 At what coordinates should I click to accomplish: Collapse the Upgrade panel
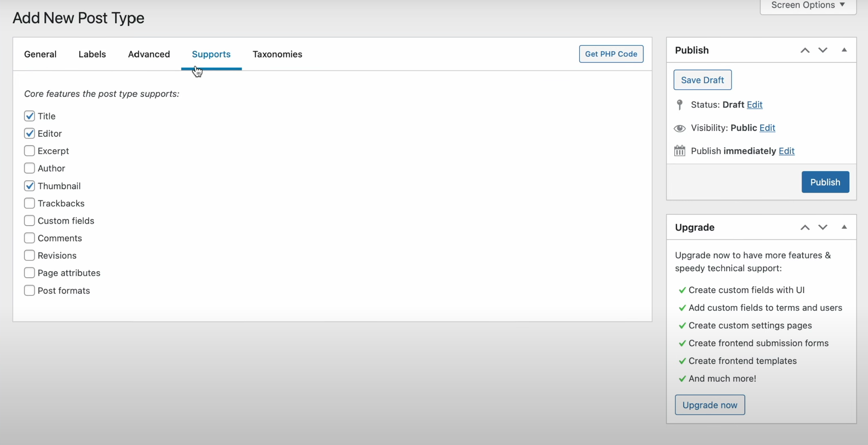pos(844,227)
